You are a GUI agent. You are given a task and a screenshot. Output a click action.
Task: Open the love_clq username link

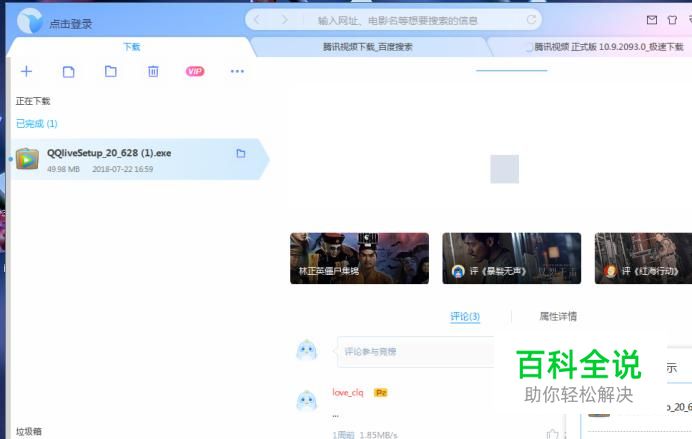pos(348,392)
